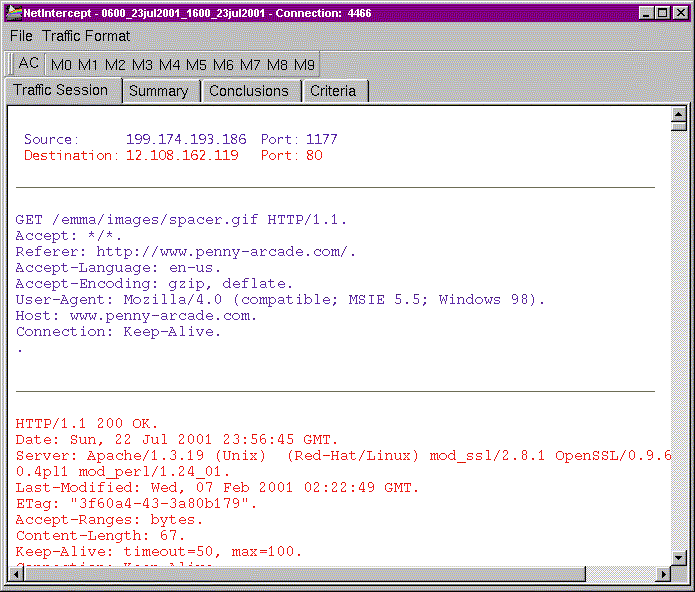The width and height of the screenshot is (695, 592).
Task: Switch to the Conclusions tab
Action: pos(251,91)
